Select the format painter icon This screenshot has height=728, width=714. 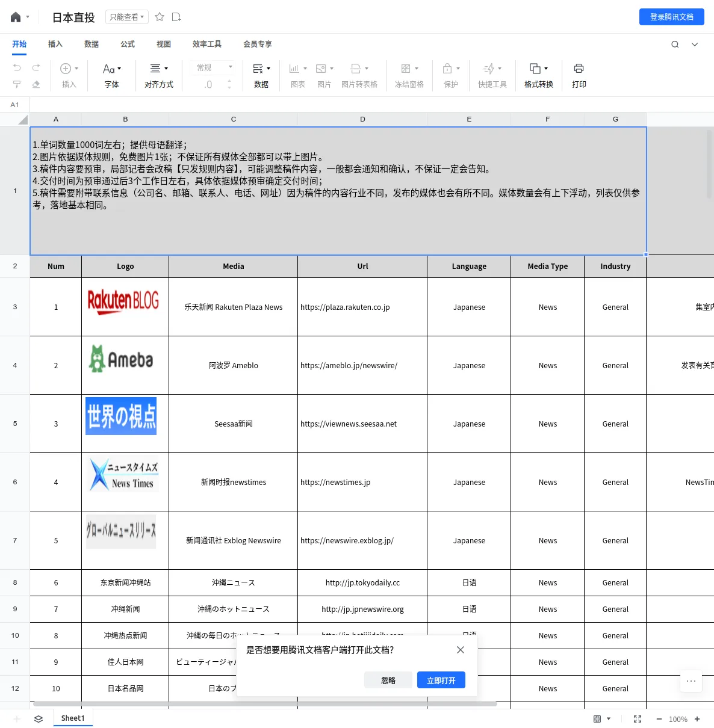click(x=17, y=84)
